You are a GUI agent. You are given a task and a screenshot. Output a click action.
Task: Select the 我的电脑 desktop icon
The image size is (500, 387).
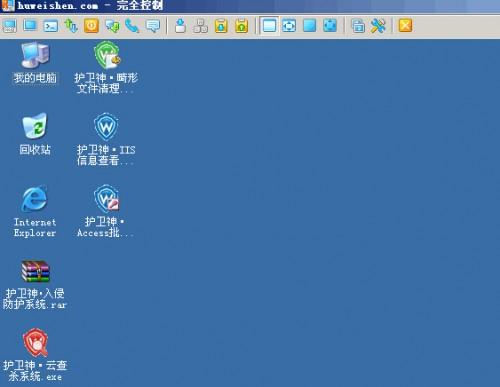35,55
